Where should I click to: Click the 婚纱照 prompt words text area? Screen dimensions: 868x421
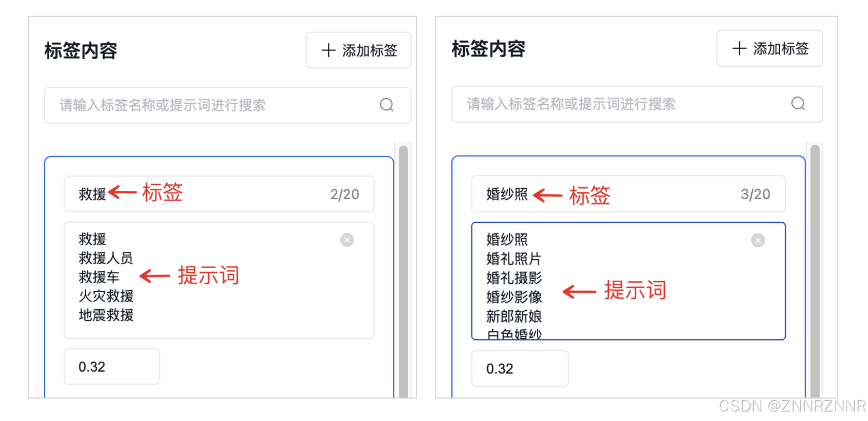[629, 281]
